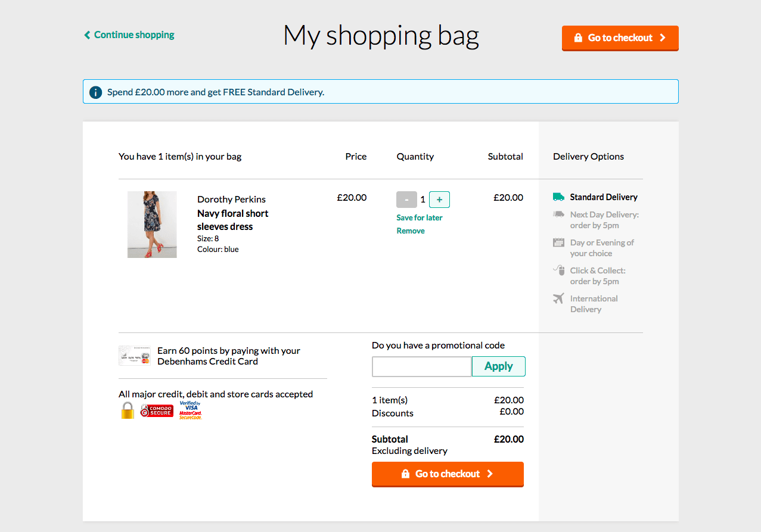Click the Click & Collect mouse icon
The image size is (761, 532).
558,270
